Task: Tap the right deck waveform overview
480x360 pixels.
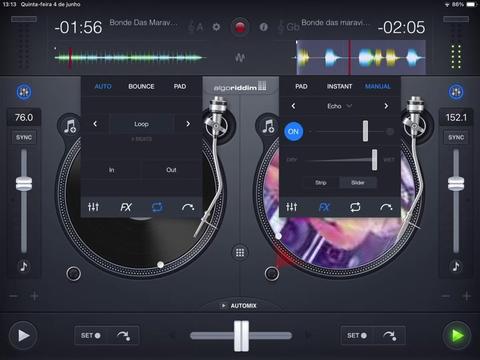Action: (361, 57)
